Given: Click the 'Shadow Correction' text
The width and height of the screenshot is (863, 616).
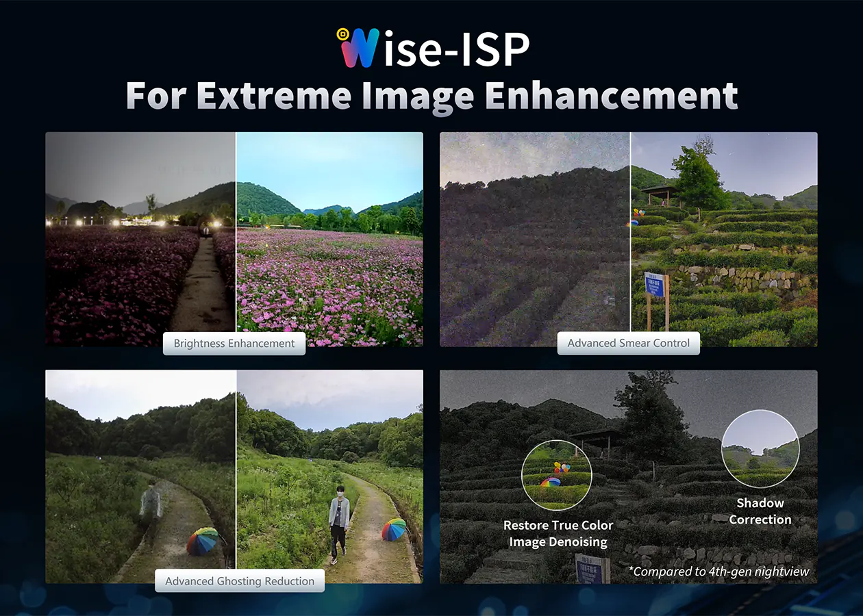Looking at the screenshot, I should pos(760,511).
